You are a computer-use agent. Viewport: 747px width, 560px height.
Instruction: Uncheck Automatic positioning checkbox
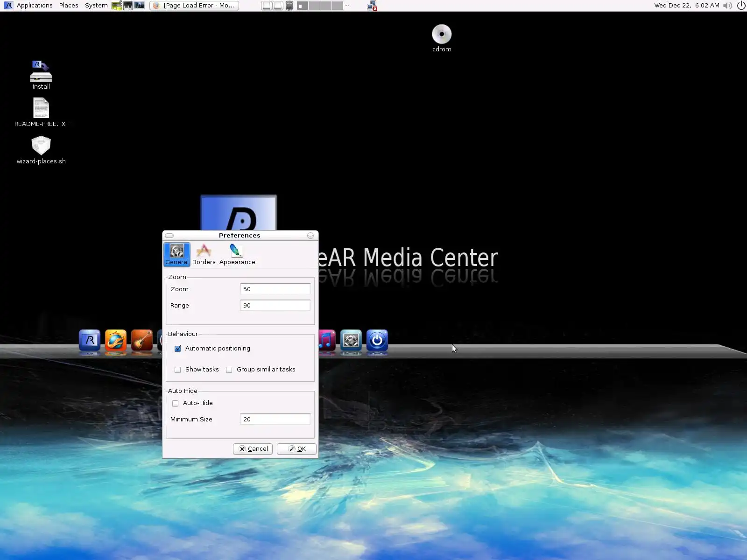tap(178, 349)
